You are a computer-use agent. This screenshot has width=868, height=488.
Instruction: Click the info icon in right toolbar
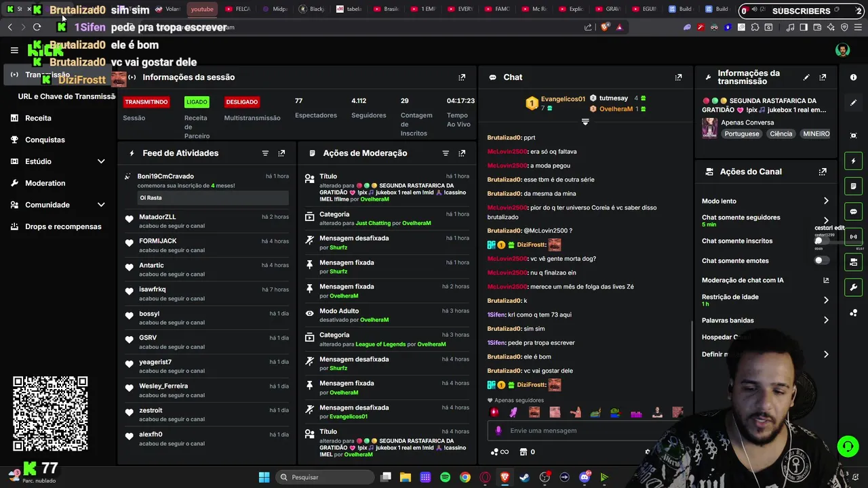[854, 77]
